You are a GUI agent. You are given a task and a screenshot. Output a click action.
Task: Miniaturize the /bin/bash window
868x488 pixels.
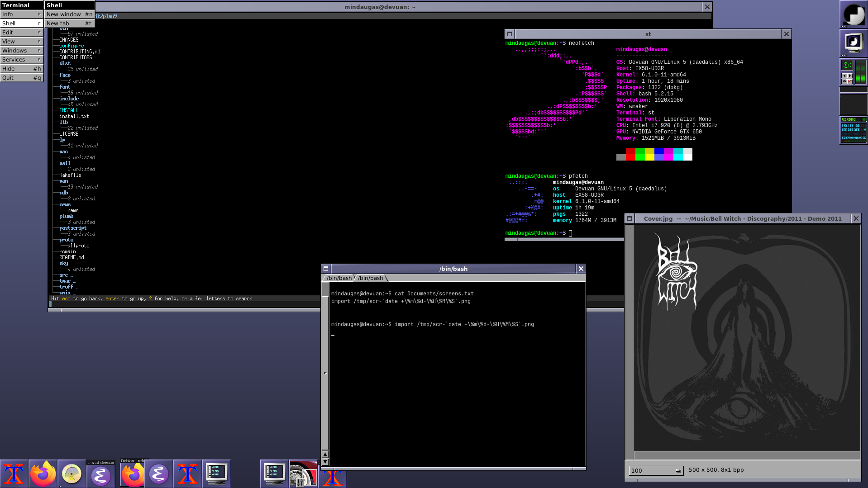click(x=326, y=269)
